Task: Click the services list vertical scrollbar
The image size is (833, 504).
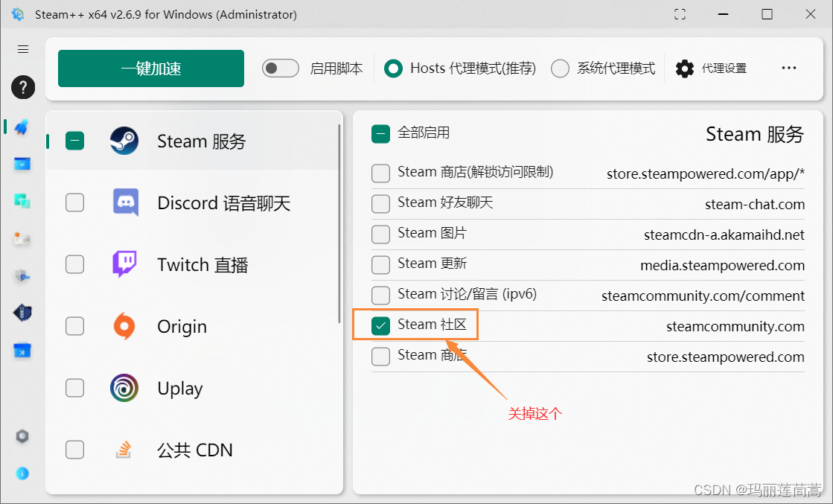Action: tap(339, 223)
